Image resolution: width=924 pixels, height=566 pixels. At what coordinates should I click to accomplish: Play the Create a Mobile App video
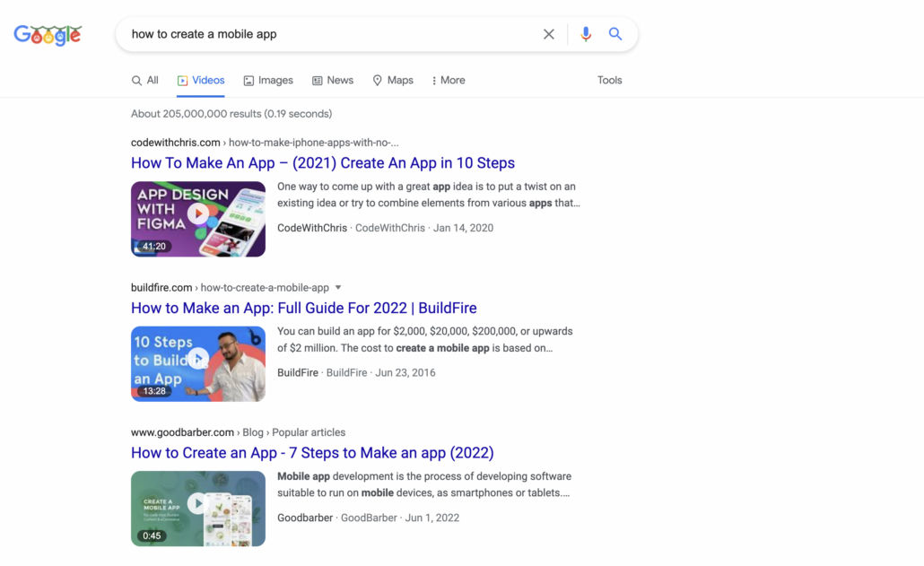coord(197,505)
